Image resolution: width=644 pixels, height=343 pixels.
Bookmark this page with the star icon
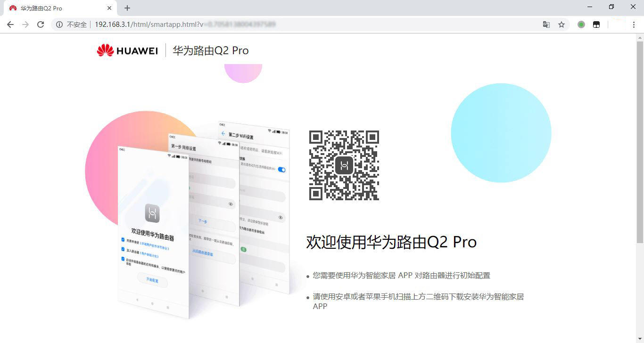(561, 24)
